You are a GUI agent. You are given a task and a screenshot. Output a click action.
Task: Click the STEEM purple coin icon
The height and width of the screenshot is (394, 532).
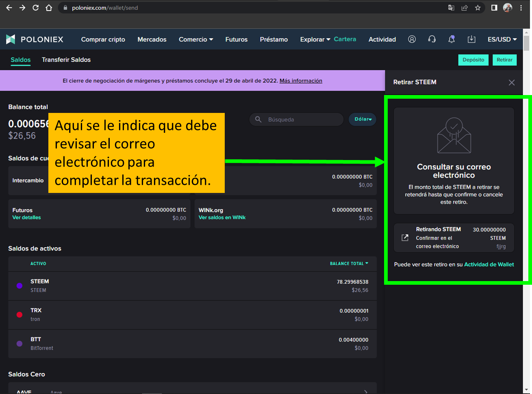click(x=20, y=286)
